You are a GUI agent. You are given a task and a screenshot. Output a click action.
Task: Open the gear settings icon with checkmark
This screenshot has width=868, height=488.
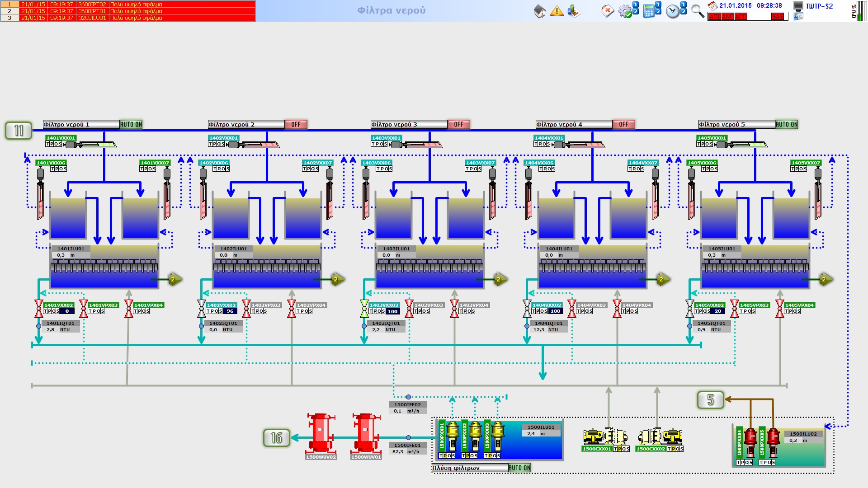[x=625, y=11]
